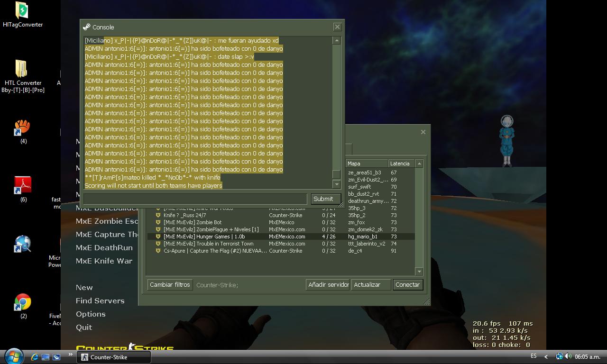The width and height of the screenshot is (607, 364).
Task: Click the server browser resize grip
Action: pyautogui.click(x=426, y=302)
